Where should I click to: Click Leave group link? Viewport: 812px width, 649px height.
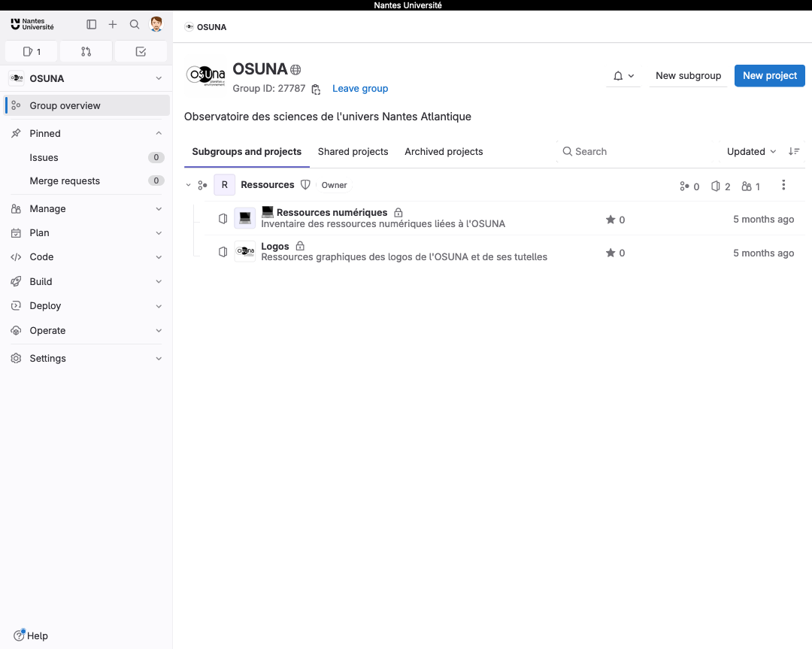pos(360,89)
